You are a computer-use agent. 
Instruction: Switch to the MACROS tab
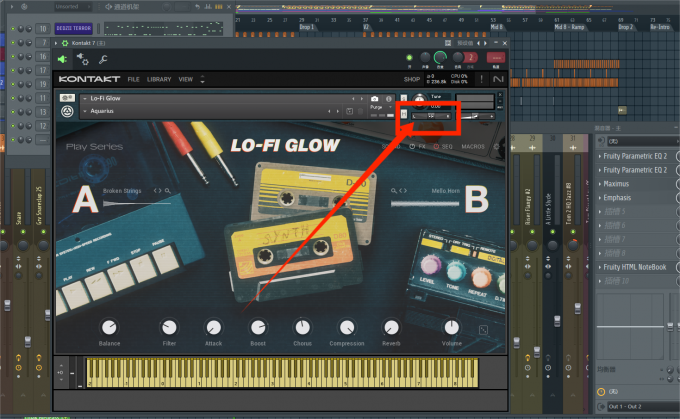coord(473,147)
